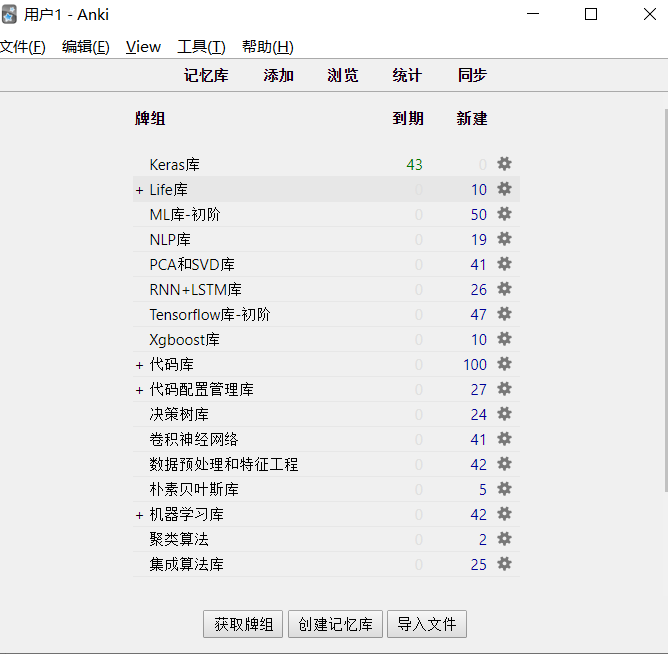The height and width of the screenshot is (654, 668).
Task: Click the 创建记忆库 button
Action: coord(335,624)
